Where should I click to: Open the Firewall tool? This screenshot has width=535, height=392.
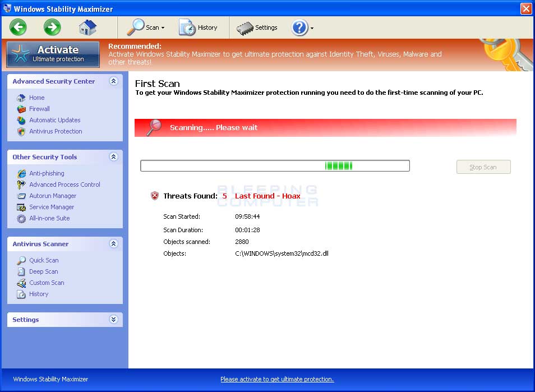pos(39,109)
